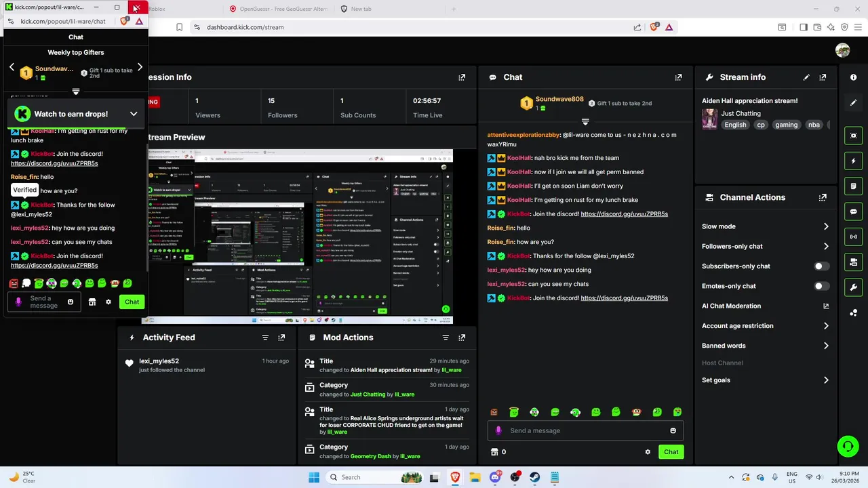Click the lil_ware link in Title change entry
Screen dimensions: 868x488
coord(451,370)
